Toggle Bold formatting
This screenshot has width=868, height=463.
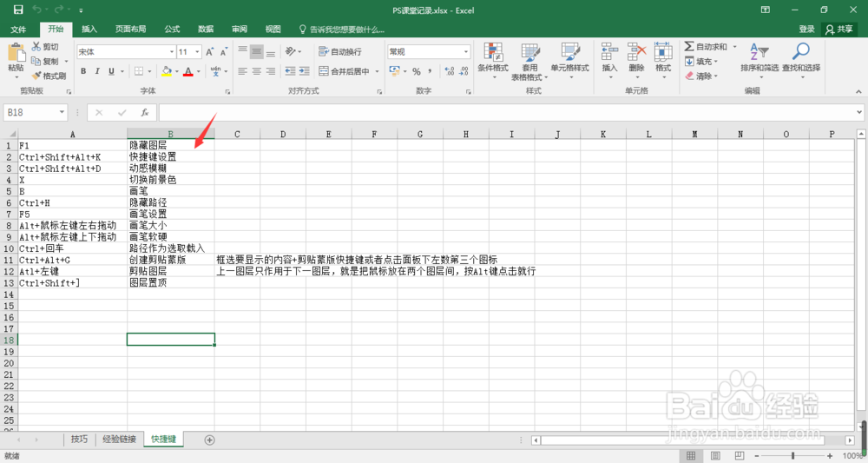pyautogui.click(x=83, y=71)
